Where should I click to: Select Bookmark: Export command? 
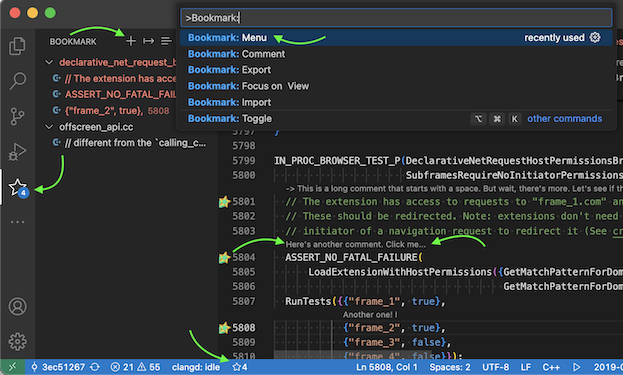pyautogui.click(x=396, y=70)
